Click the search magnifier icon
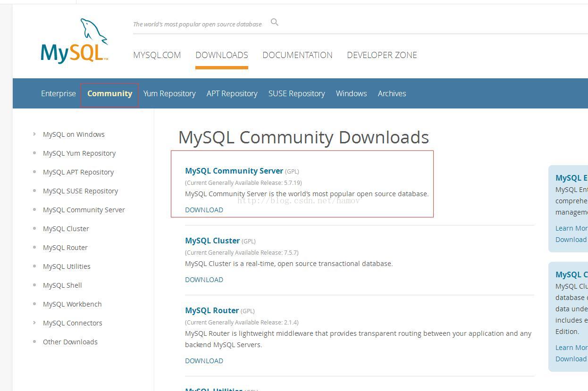Image resolution: width=588 pixels, height=391 pixels. pos(275,22)
